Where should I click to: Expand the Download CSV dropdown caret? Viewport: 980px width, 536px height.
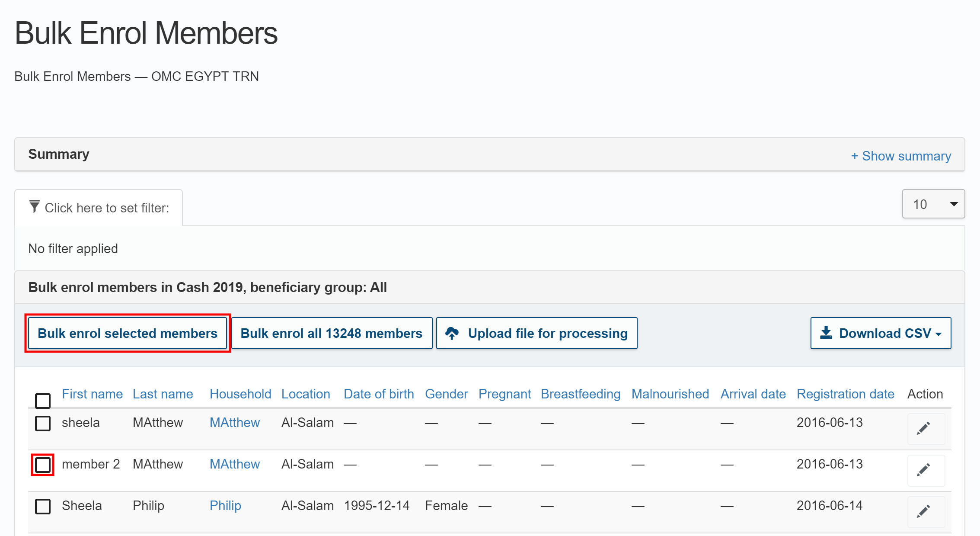pyautogui.click(x=939, y=334)
